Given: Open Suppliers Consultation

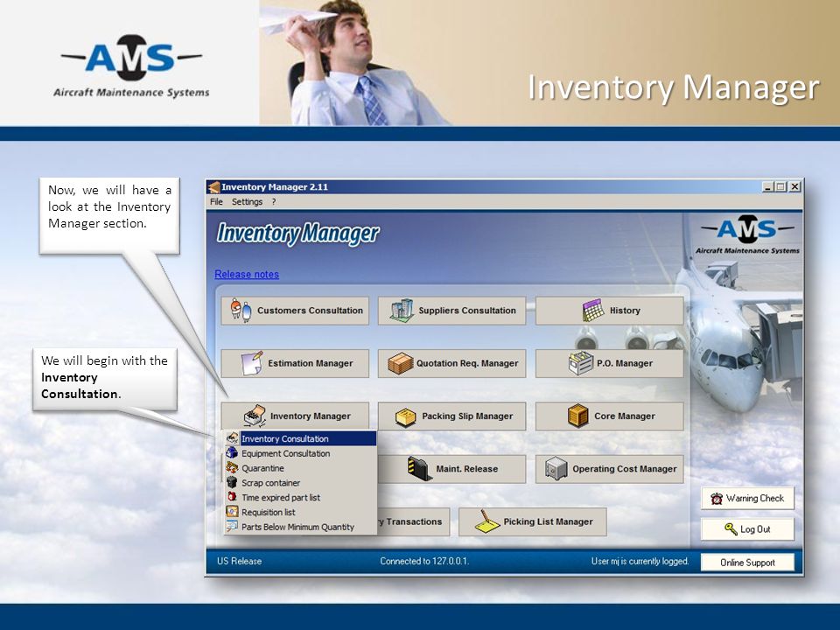Looking at the screenshot, I should (x=451, y=311).
